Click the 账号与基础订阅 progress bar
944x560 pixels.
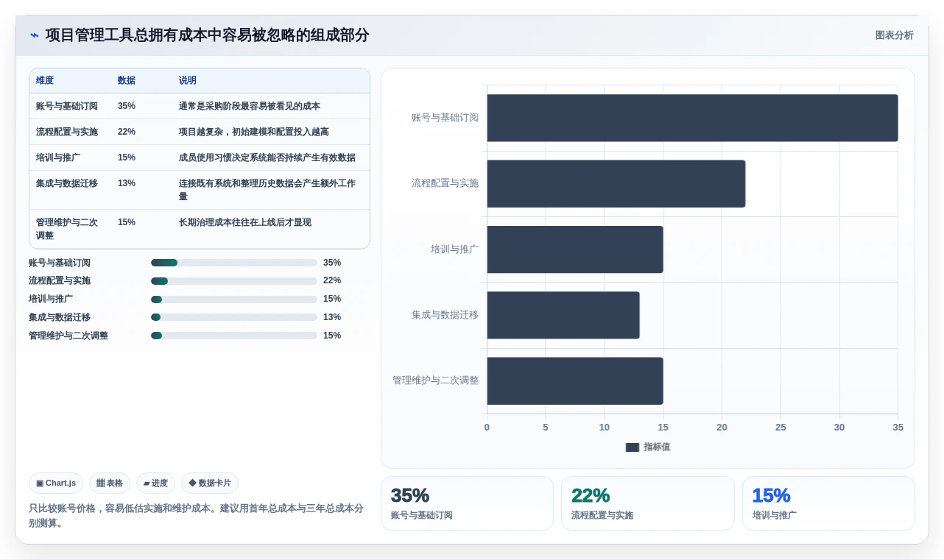pos(234,263)
